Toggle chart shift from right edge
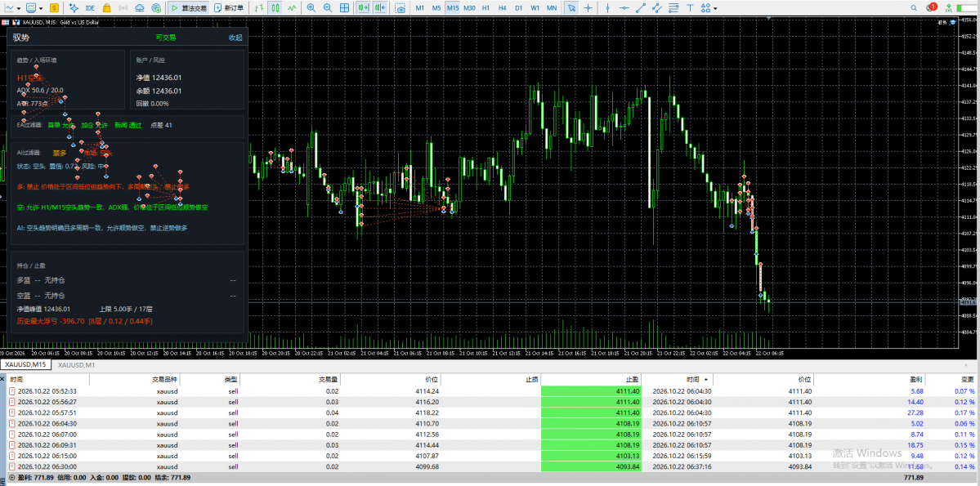Image resolution: width=980 pixels, height=486 pixels. pyautogui.click(x=380, y=8)
